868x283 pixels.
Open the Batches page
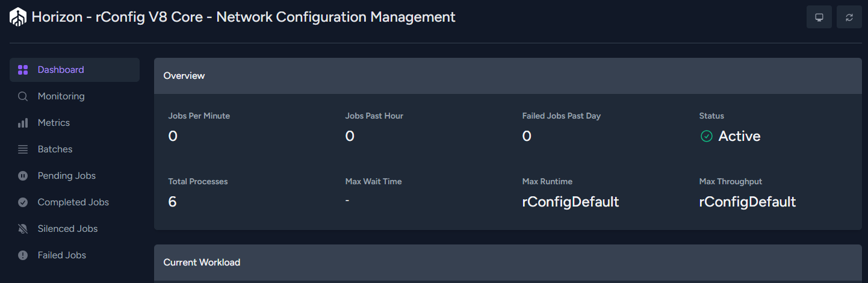75,149
